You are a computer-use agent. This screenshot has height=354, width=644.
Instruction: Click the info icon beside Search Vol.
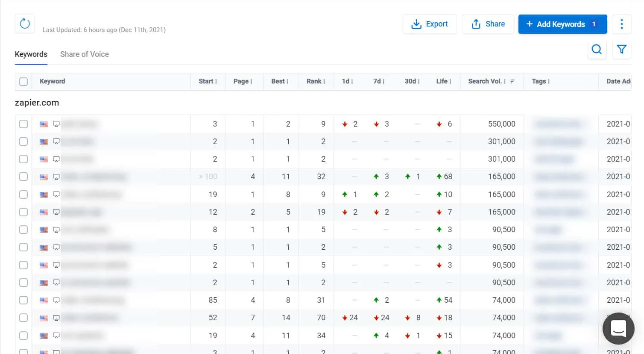coord(505,81)
